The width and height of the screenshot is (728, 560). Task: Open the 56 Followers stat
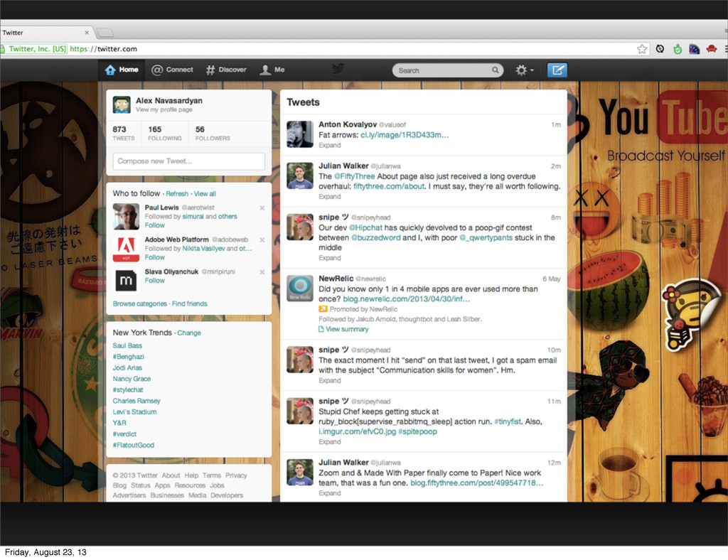point(213,133)
